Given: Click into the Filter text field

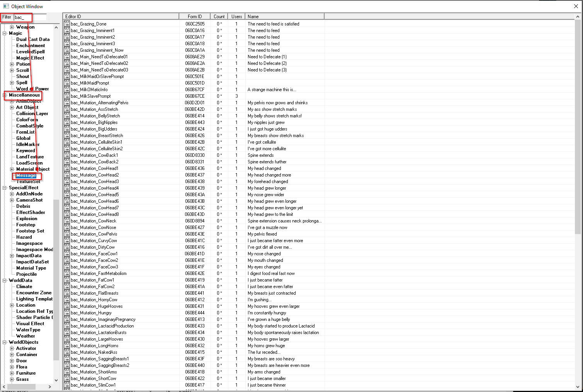Looking at the screenshot, I should coord(30,17).
